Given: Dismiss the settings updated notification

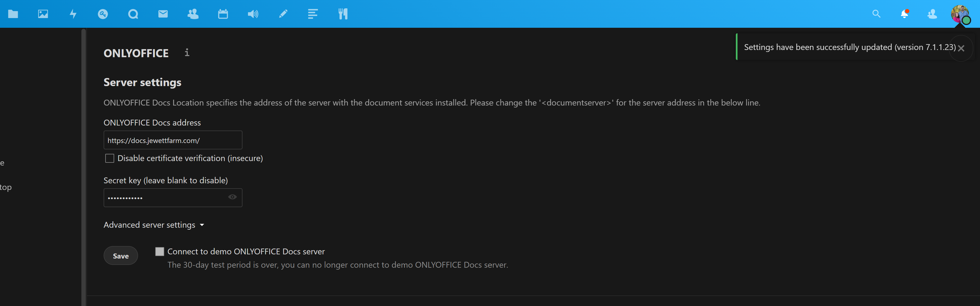Looking at the screenshot, I should point(961,48).
